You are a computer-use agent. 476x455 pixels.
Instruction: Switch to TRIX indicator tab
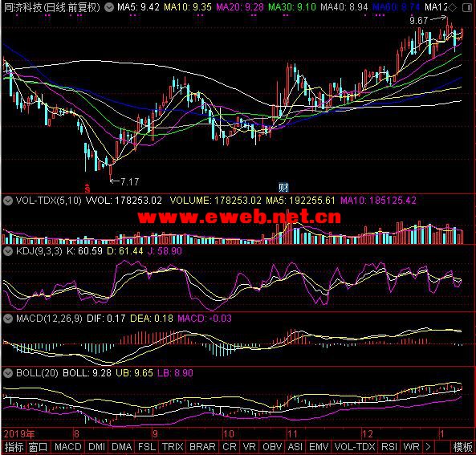tap(173, 447)
